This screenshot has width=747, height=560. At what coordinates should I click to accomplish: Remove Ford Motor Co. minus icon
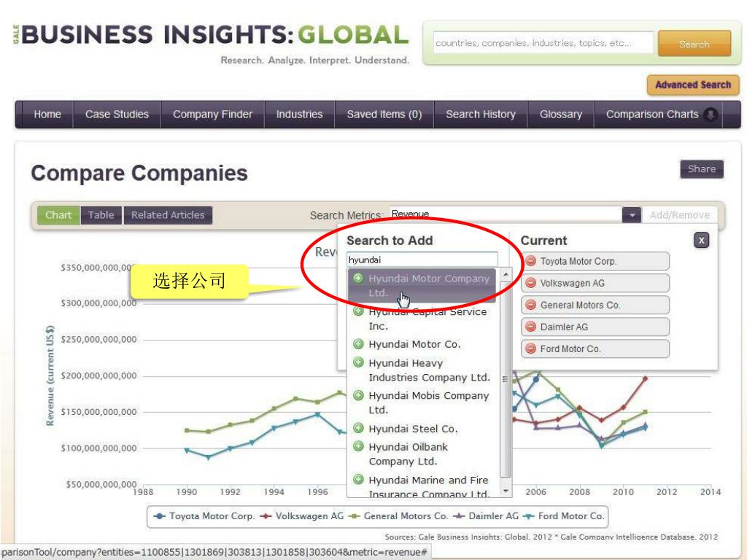coord(531,349)
